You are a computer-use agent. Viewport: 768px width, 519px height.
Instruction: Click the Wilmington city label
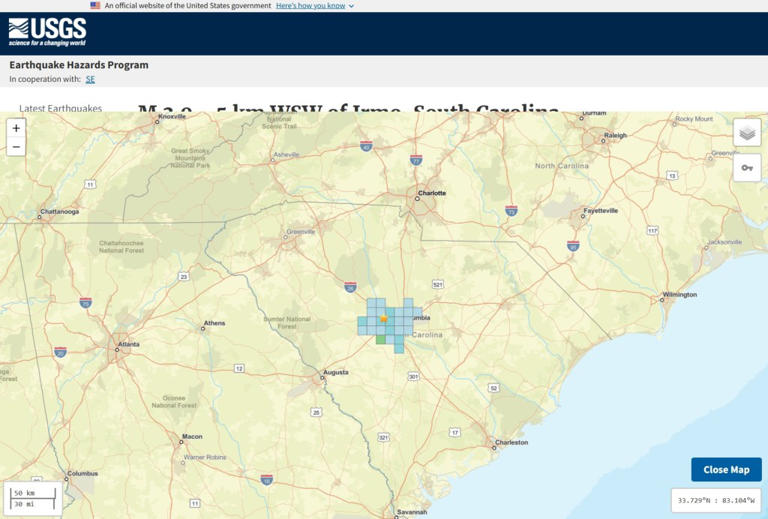point(680,295)
